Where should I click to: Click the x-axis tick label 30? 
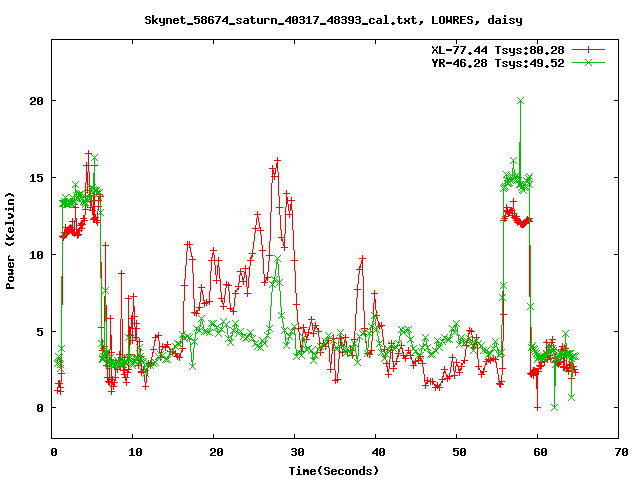tap(297, 452)
